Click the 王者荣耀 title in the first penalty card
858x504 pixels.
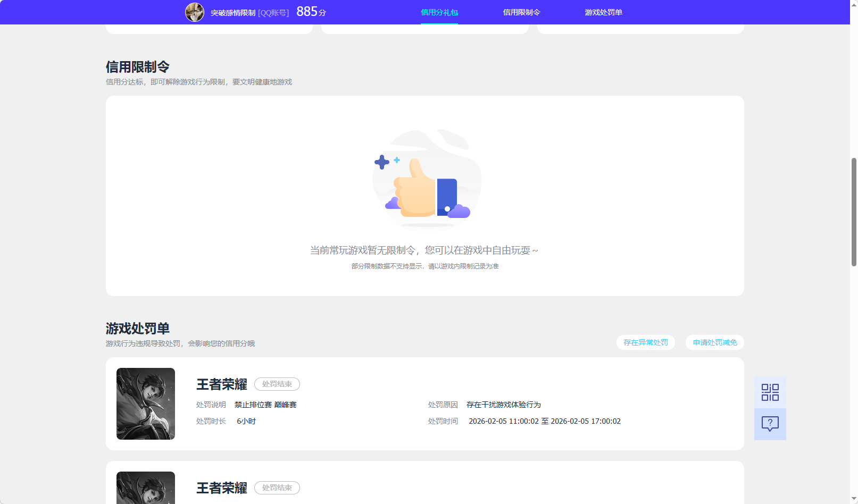220,384
